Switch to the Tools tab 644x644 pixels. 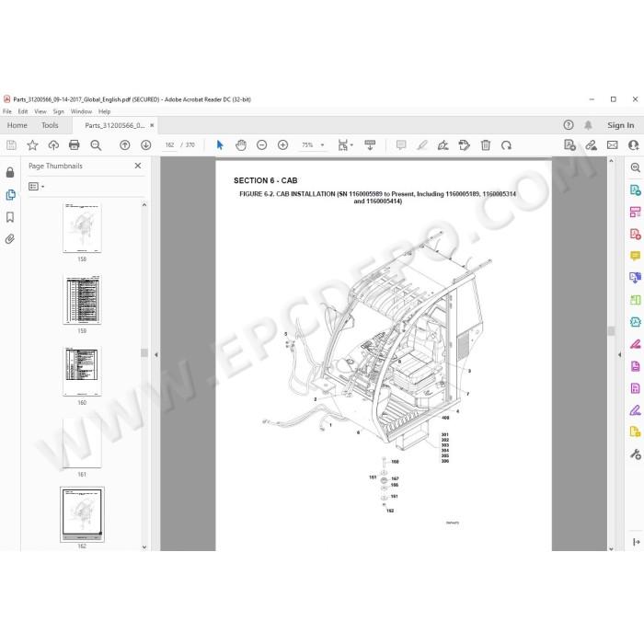click(x=50, y=125)
